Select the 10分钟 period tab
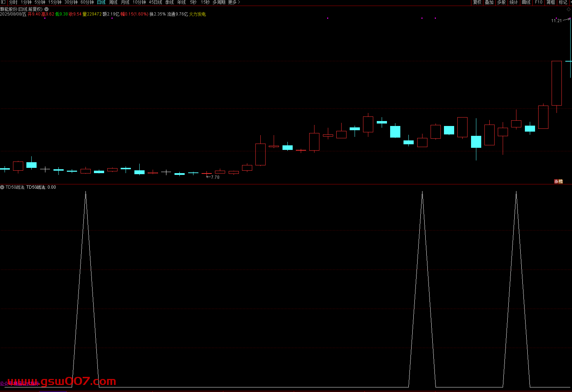The height and width of the screenshot is (392, 572). [x=139, y=2]
